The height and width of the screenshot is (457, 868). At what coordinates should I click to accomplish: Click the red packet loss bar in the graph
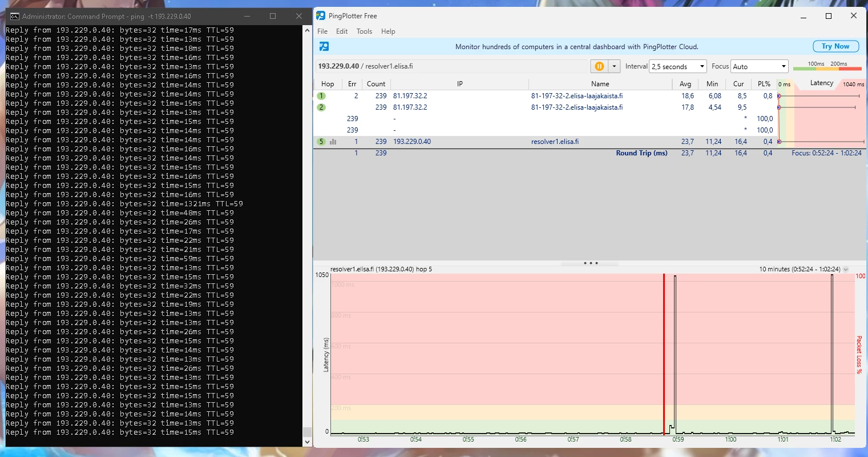tap(664, 354)
